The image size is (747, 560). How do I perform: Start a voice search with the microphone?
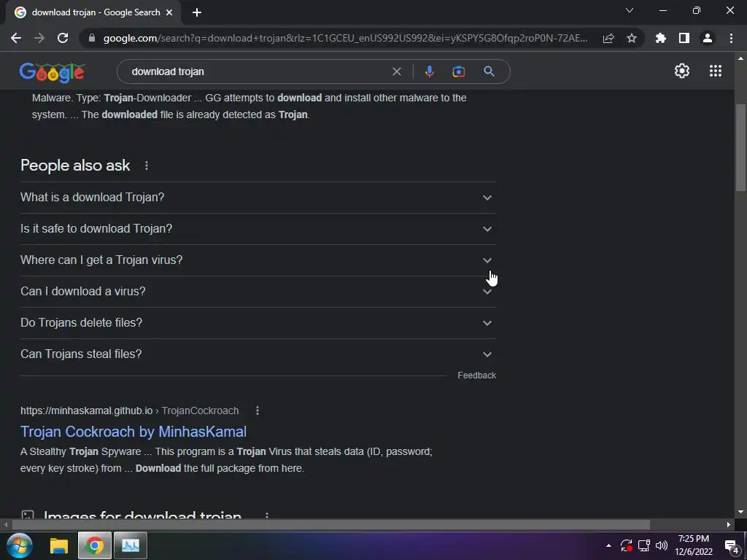coord(429,71)
